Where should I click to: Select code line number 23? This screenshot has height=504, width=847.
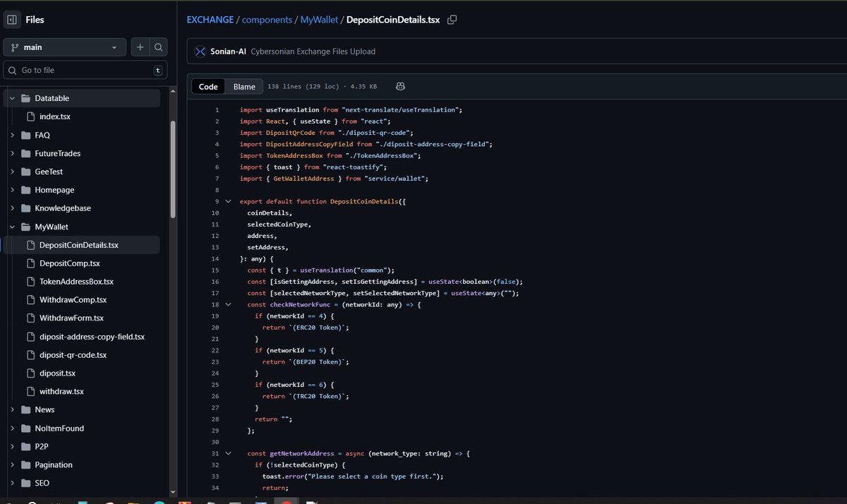coord(215,361)
